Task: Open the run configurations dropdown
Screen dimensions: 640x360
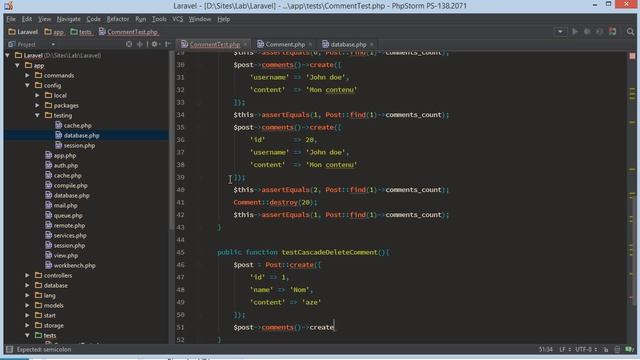Action: click(560, 32)
